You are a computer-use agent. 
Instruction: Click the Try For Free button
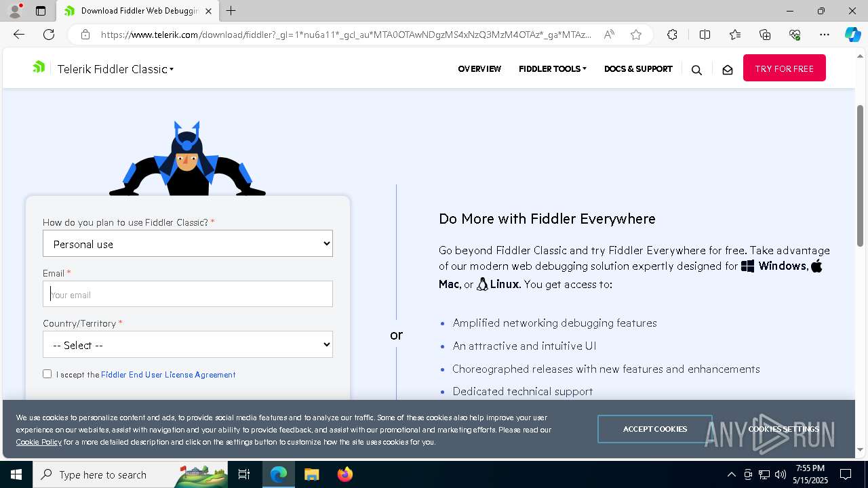click(x=785, y=68)
